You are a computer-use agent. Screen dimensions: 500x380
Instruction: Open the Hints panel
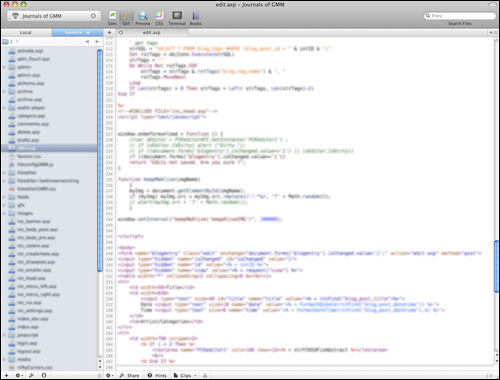click(157, 375)
